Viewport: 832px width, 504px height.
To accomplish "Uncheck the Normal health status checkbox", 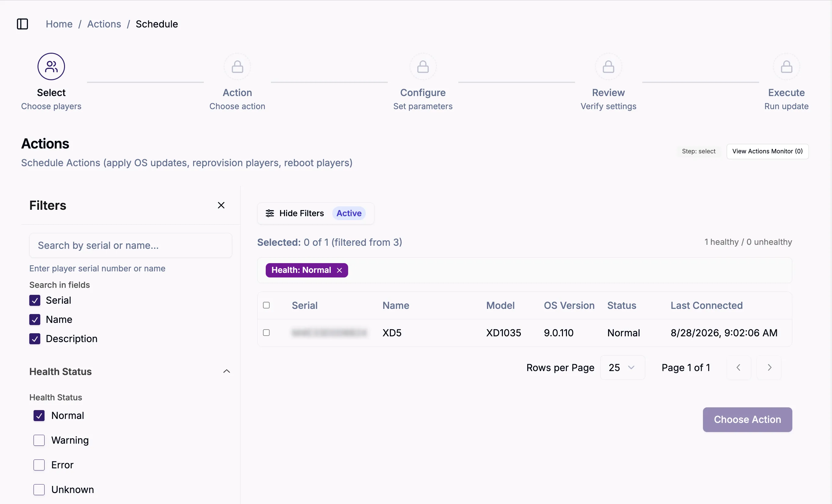I will pyautogui.click(x=39, y=416).
